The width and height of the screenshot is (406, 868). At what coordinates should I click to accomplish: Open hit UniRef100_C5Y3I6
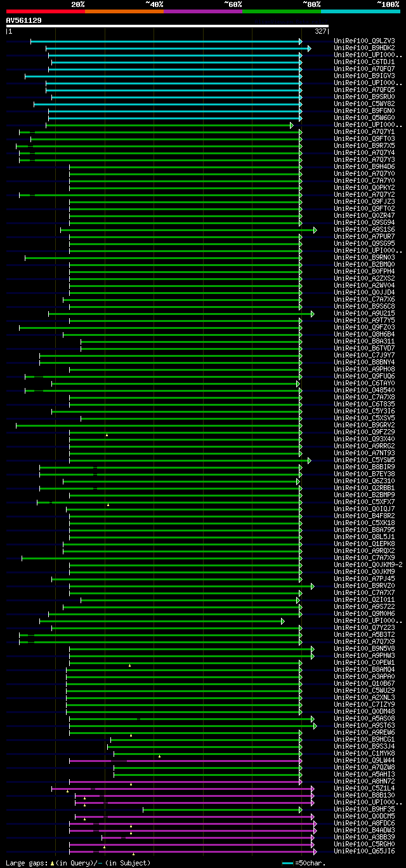[x=364, y=411]
